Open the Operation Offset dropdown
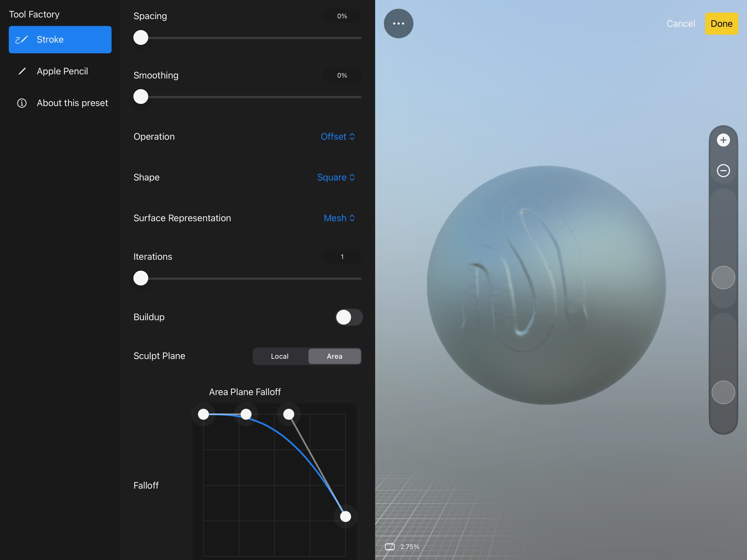The height and width of the screenshot is (560, 747). coord(337,136)
